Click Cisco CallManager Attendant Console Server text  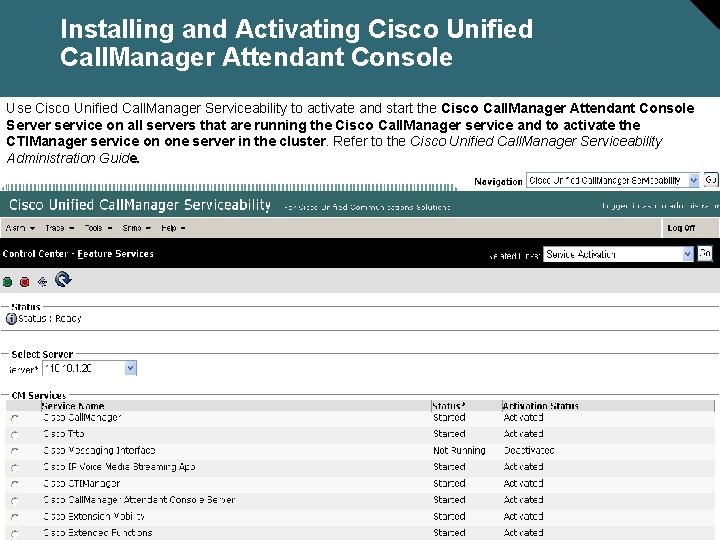(x=139, y=500)
